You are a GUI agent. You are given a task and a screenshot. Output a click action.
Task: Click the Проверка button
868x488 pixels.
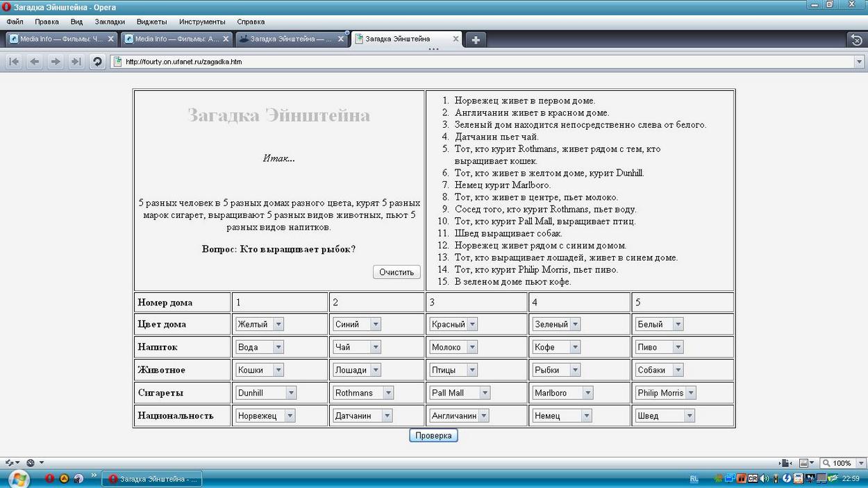[x=433, y=436]
